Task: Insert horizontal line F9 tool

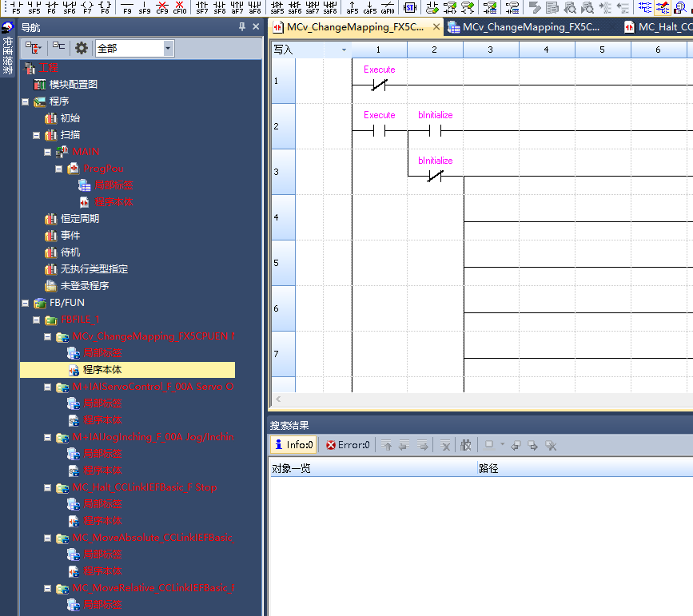Action: tap(128, 7)
